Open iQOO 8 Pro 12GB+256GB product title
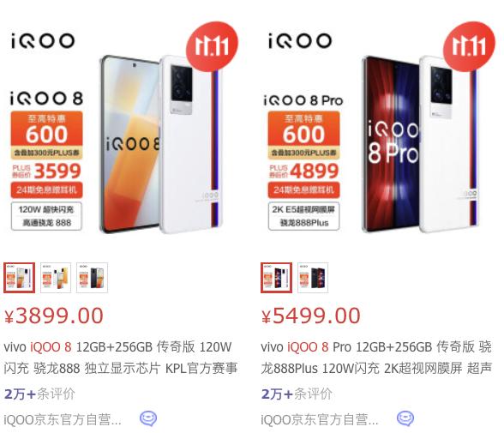504x433 pixels. click(x=376, y=358)
